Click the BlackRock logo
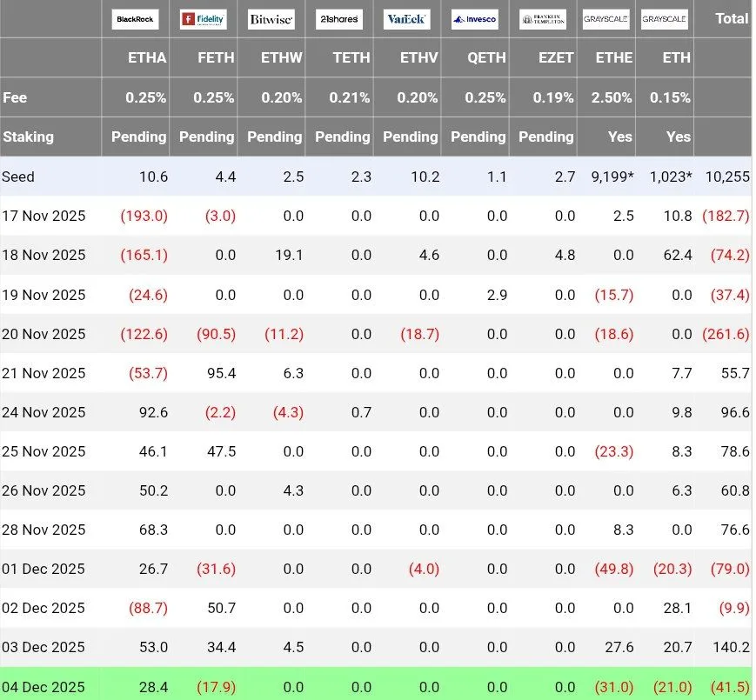The width and height of the screenshot is (756, 700). pos(135,19)
